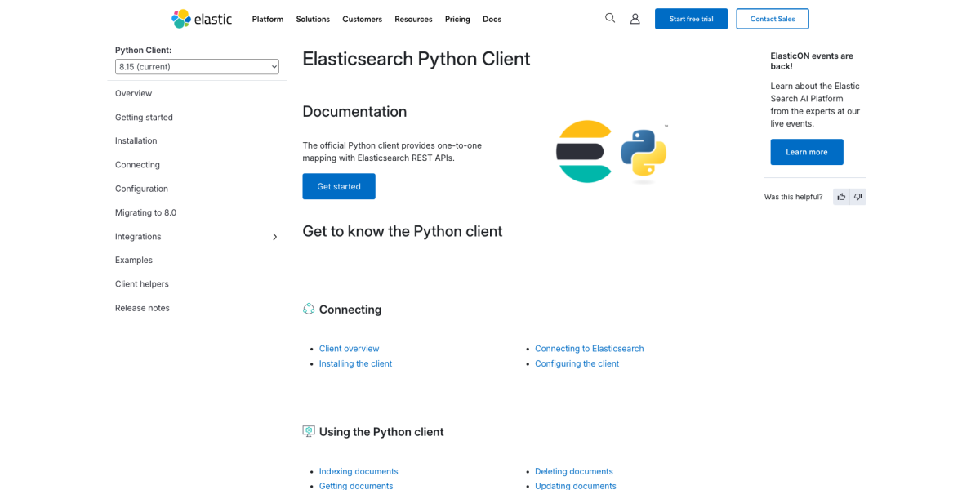
Task: Open the '8.15 (current)' version dropdown
Action: [196, 66]
